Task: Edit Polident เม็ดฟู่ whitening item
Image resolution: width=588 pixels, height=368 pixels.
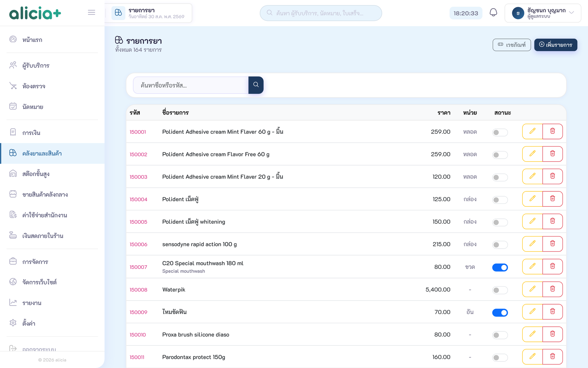Action: (x=532, y=221)
